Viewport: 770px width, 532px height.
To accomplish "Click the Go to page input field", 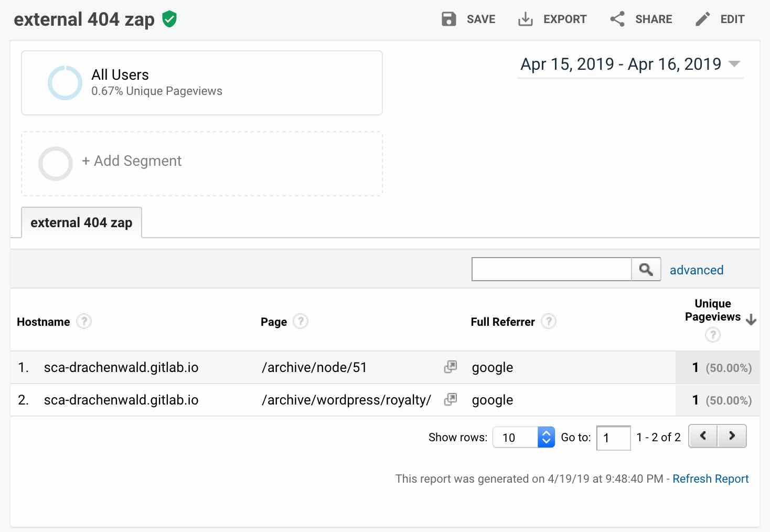I will [x=613, y=438].
